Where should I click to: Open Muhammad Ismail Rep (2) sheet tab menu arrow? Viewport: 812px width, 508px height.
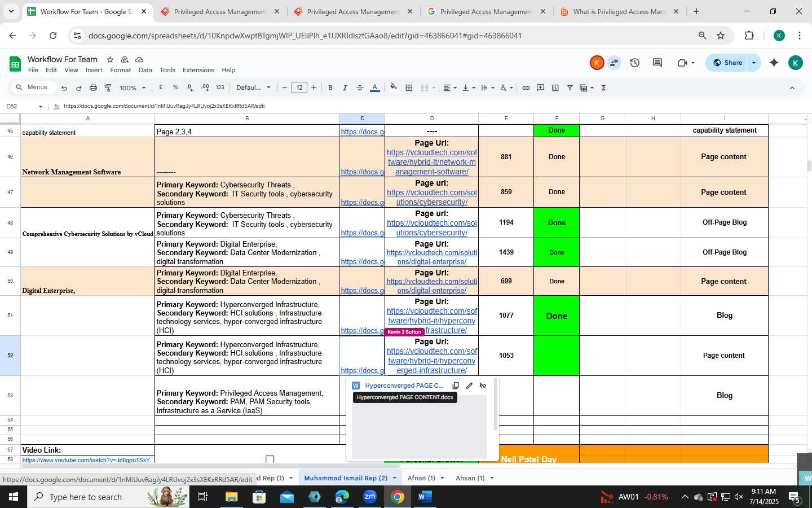pos(394,478)
